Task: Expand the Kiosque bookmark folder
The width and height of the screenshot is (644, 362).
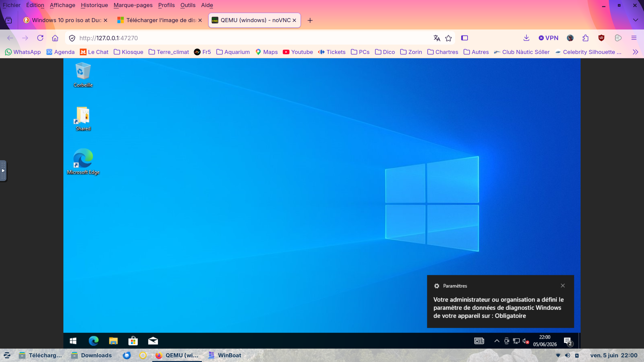Action: 128,52
